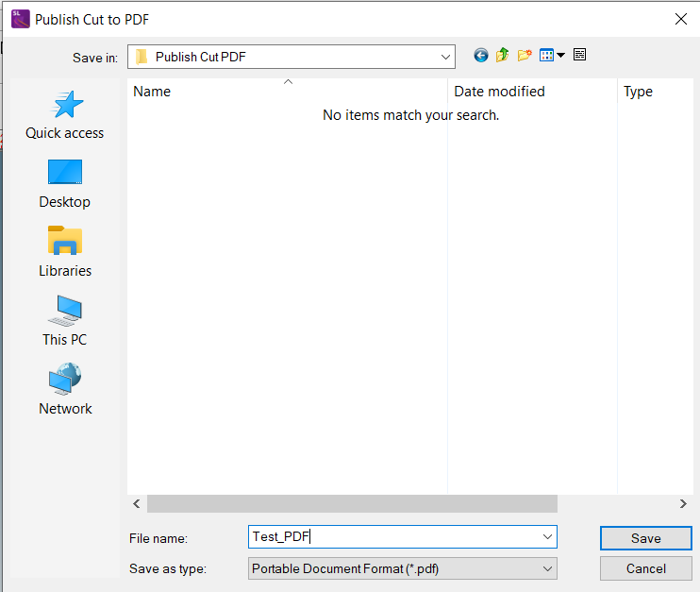Expand the Save in folder dropdown

point(445,57)
